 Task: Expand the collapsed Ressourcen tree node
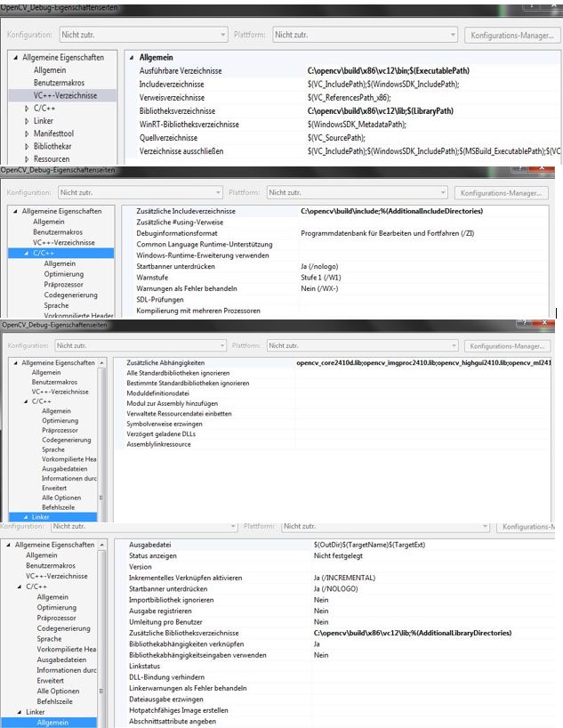click(x=27, y=158)
